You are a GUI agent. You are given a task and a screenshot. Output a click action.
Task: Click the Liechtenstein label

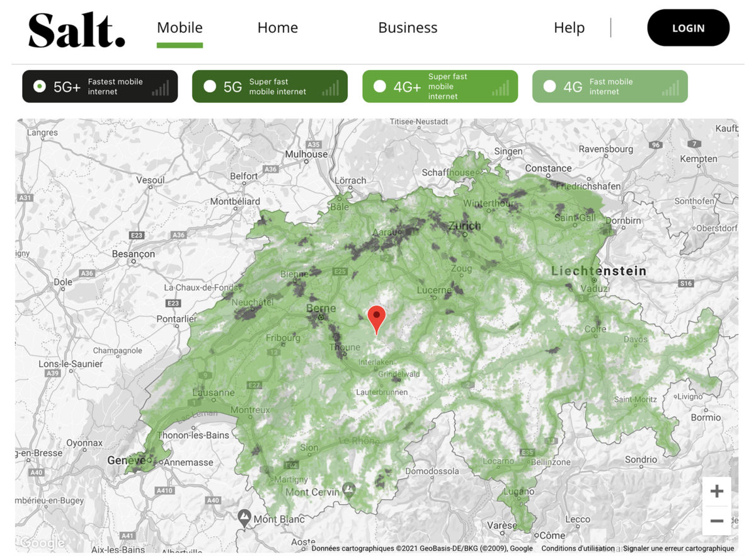(x=599, y=271)
